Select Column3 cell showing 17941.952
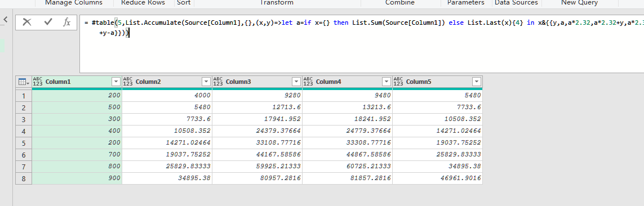The height and width of the screenshot is (206, 644). click(257, 119)
